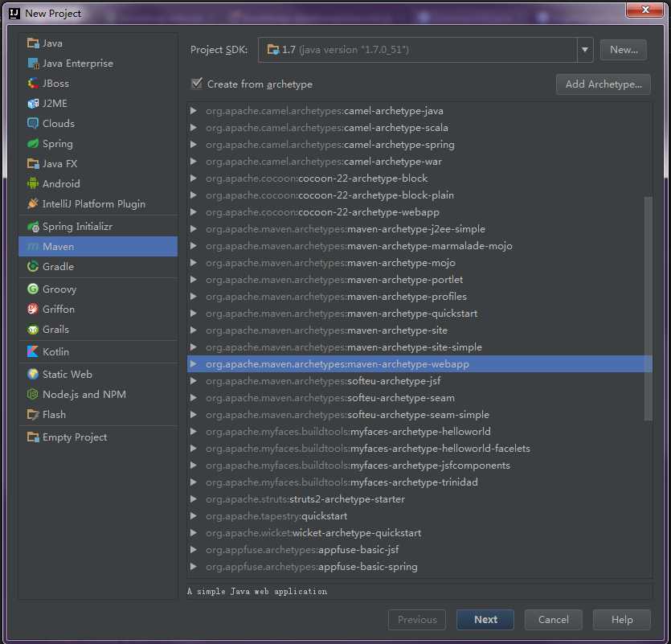Click the Static Web globe icon
671x644 pixels.
click(x=33, y=375)
